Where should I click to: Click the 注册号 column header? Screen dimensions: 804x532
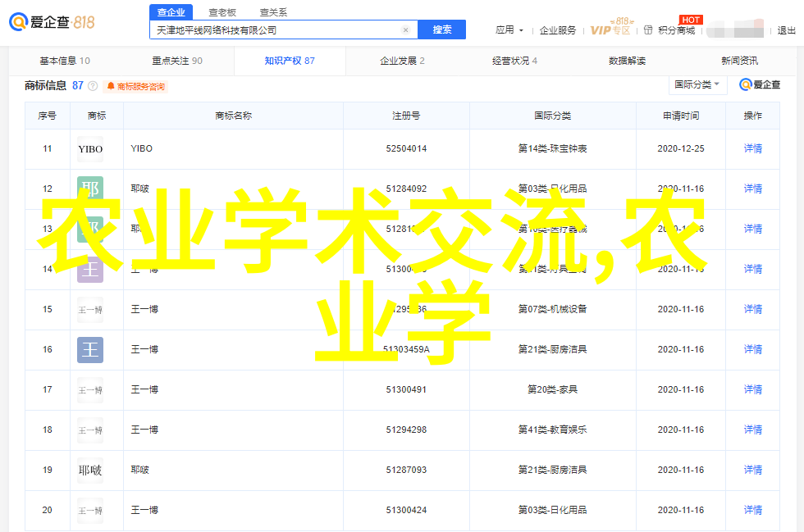(406, 116)
